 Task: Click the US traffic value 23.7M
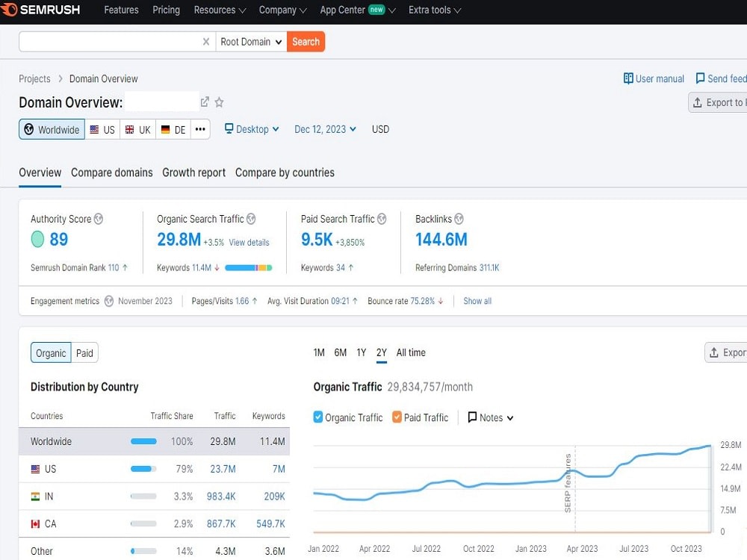223,469
